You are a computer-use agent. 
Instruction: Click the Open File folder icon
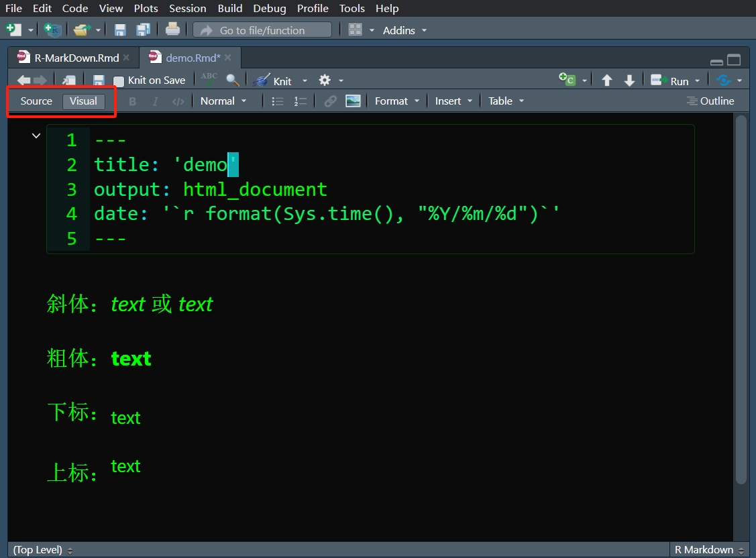click(82, 30)
